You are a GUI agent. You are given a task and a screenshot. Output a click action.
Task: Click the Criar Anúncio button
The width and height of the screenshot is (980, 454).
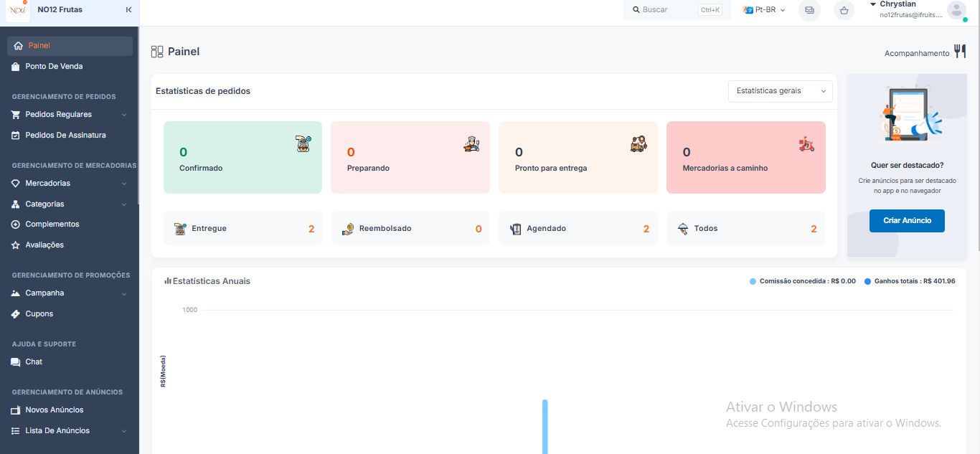(907, 220)
